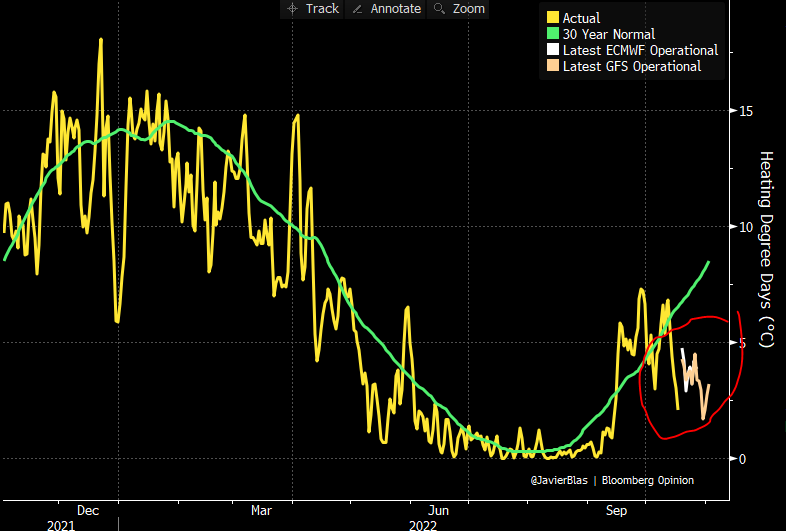This screenshot has width=786, height=531.
Task: Click the Mar x-axis label
Action: 261,510
